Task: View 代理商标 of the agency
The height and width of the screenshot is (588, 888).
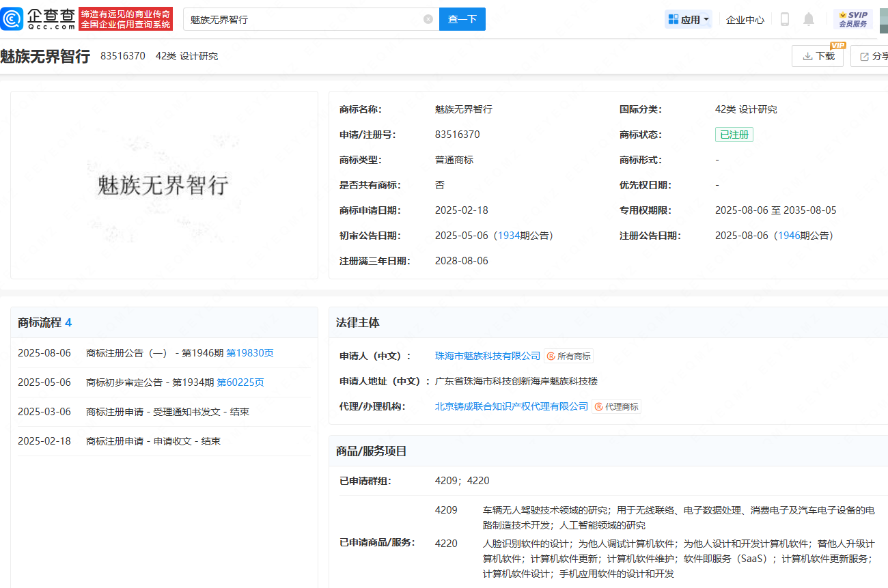Action: [x=616, y=406]
